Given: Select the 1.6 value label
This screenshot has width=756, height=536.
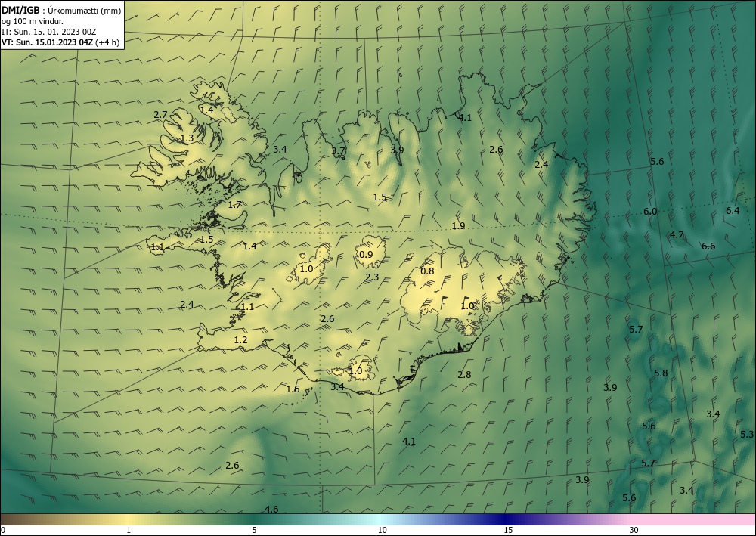Looking at the screenshot, I should (293, 389).
